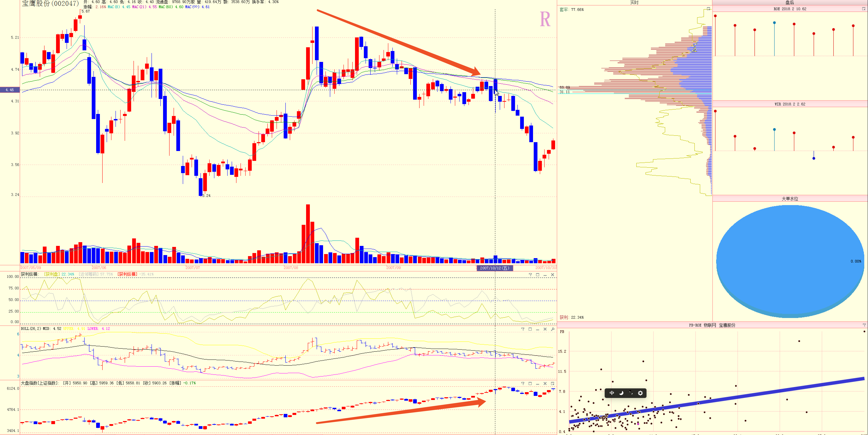Click help icon in 获利纵横 panel
868x435 pixels.
(x=530, y=274)
